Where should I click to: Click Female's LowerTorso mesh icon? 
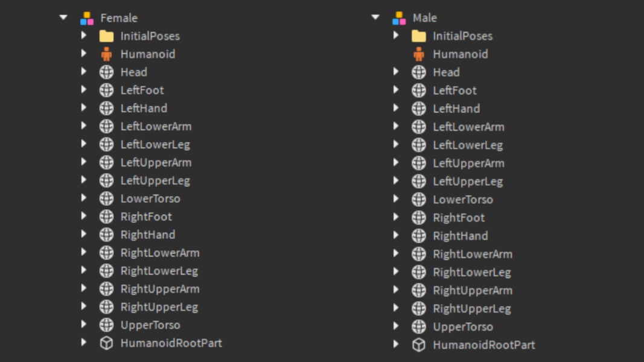pos(106,198)
